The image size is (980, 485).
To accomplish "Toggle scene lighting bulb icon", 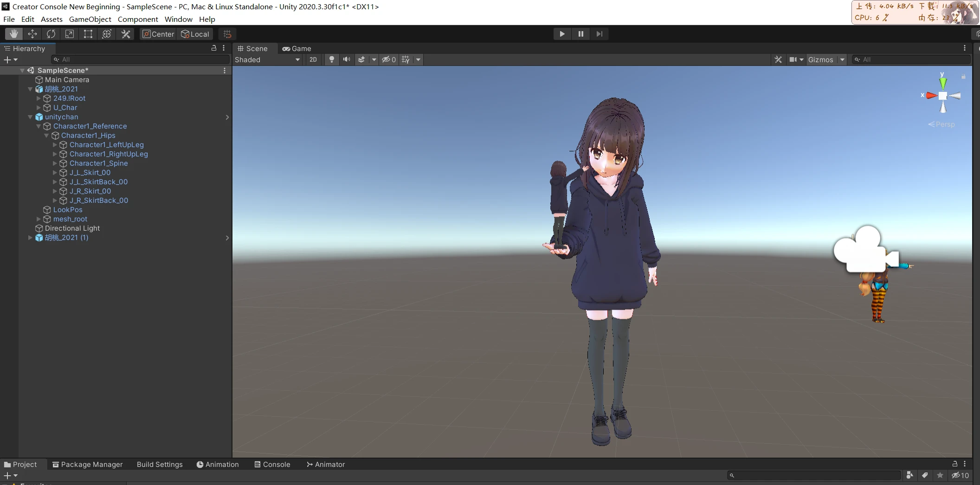I will point(331,59).
